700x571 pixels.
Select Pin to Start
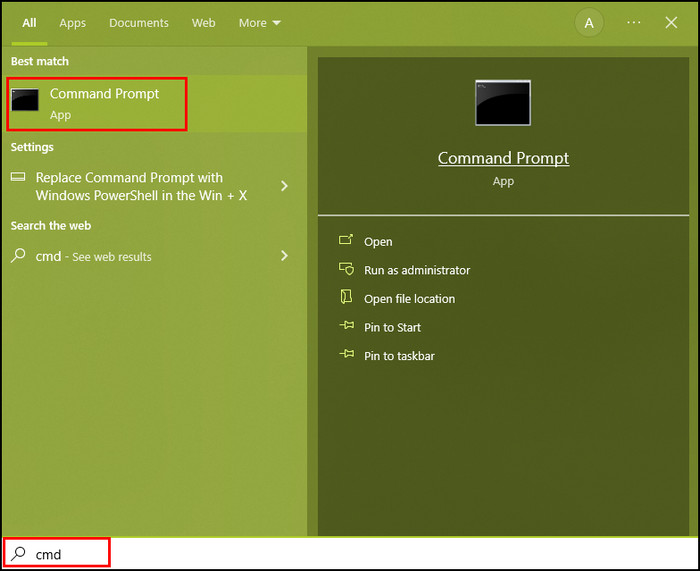tap(392, 327)
